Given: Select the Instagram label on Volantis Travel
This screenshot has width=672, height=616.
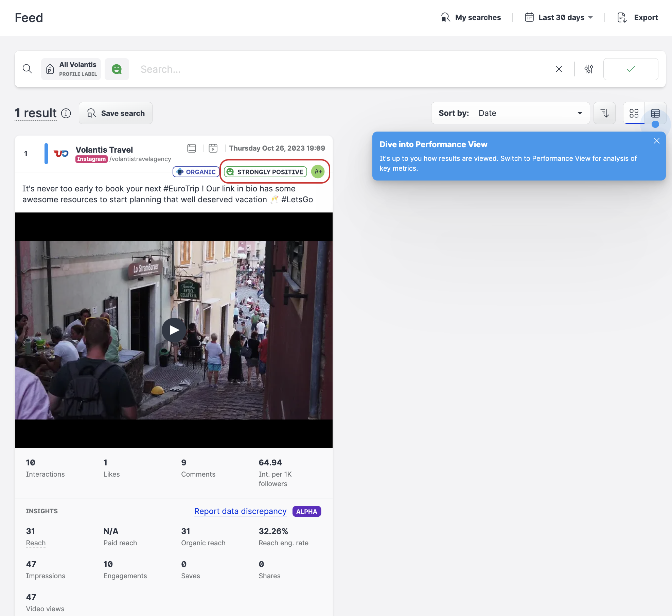Looking at the screenshot, I should pos(91,159).
